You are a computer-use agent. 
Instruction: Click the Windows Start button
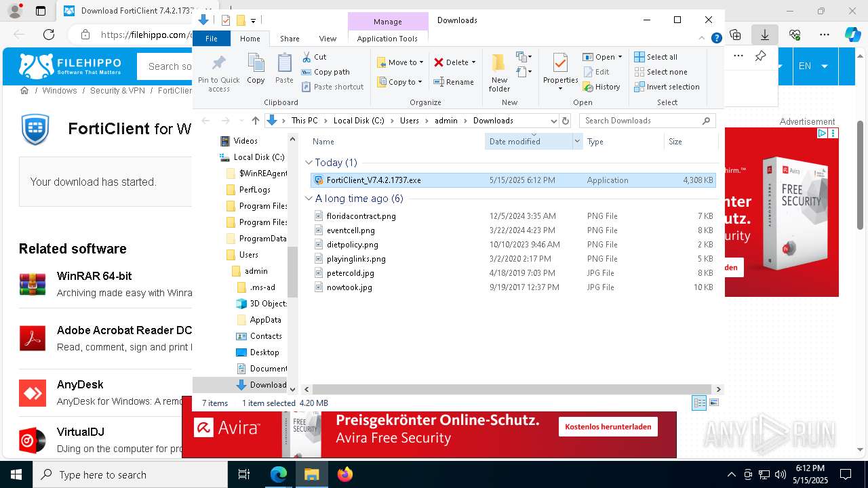[16, 474]
